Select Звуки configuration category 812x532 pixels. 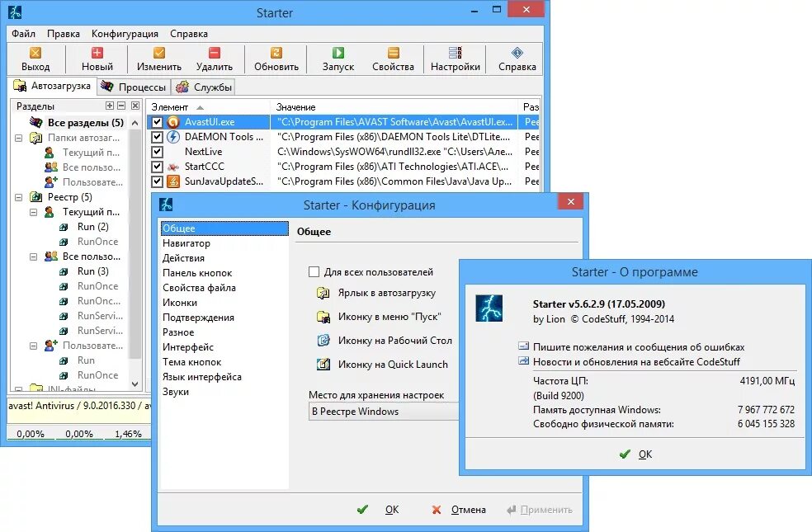[224, 392]
